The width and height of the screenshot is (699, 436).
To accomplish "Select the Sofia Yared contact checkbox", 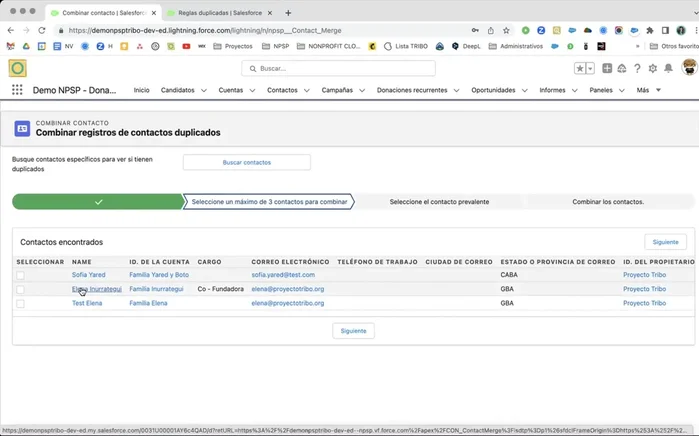I will coord(20,275).
